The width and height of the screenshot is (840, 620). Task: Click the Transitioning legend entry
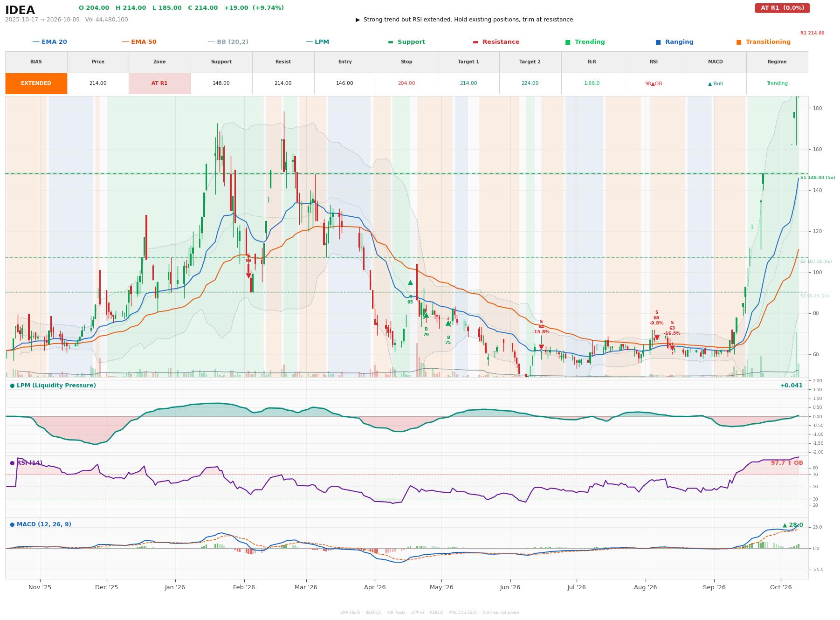[x=764, y=42]
